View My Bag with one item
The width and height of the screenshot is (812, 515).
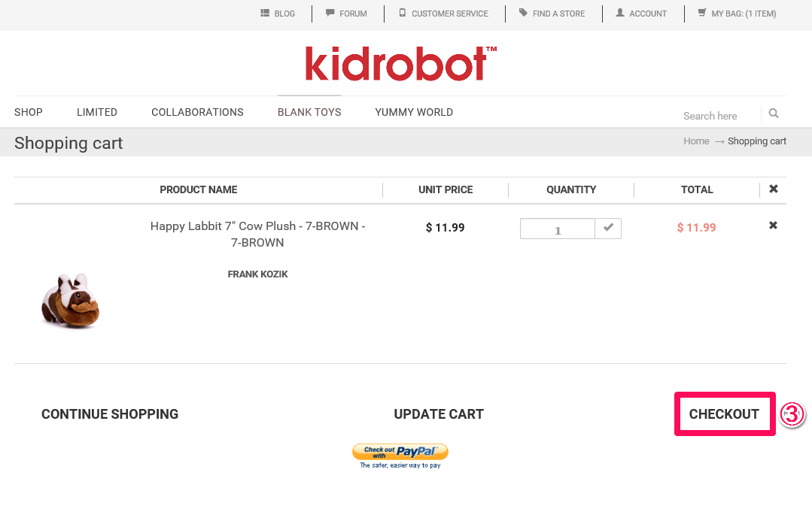[x=737, y=14]
